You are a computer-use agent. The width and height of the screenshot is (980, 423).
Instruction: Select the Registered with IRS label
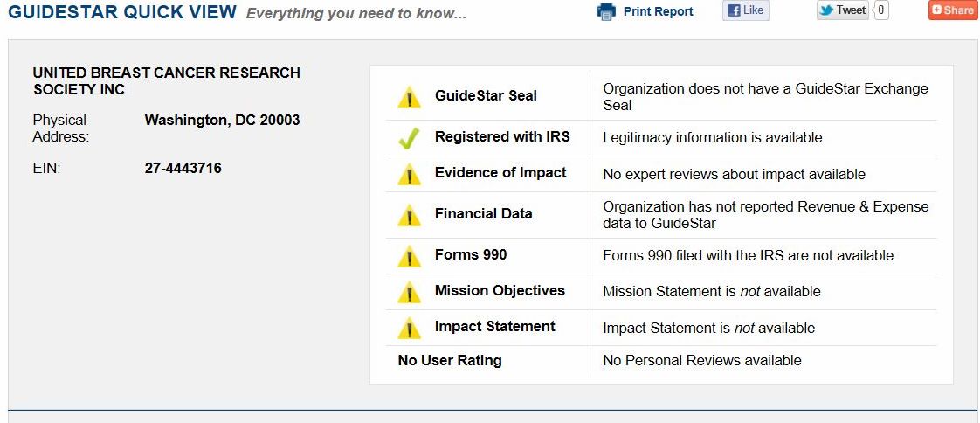tap(502, 137)
